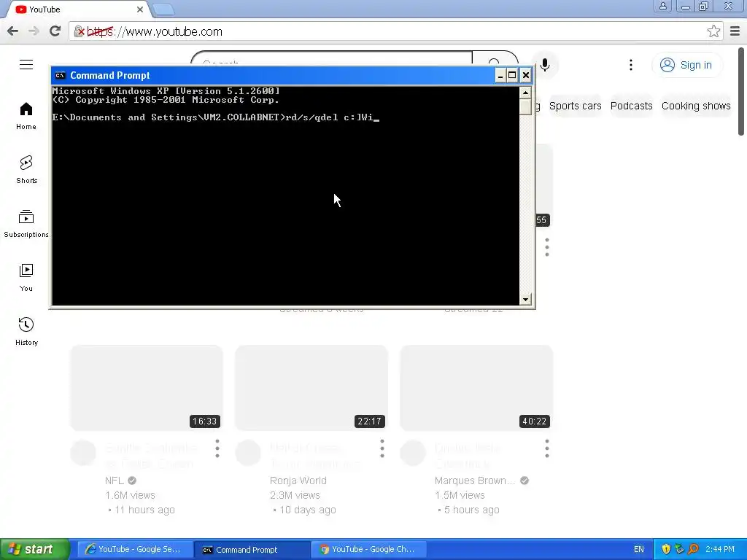
Task: Click the security shield tray icon
Action: (x=666, y=549)
